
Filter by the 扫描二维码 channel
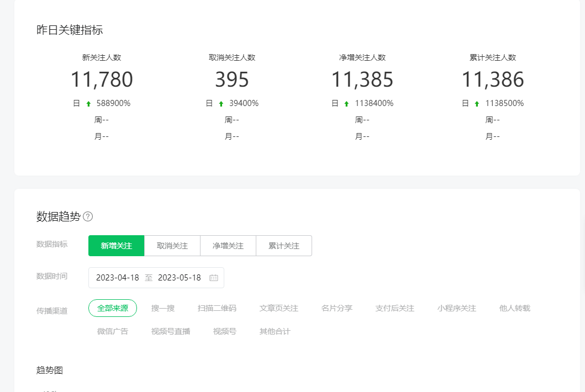217,308
